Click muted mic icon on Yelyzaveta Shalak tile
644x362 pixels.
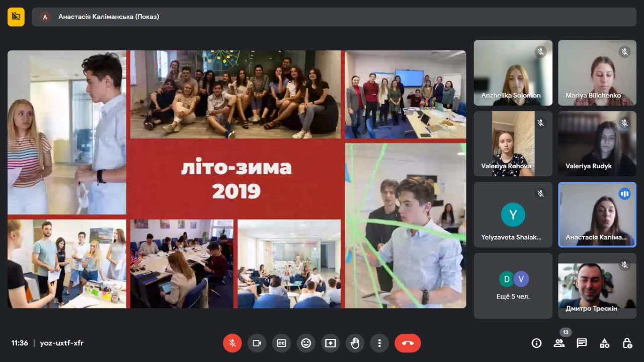click(x=541, y=193)
